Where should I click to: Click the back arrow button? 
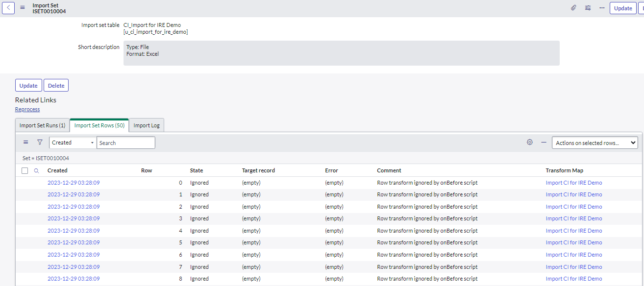[9, 8]
